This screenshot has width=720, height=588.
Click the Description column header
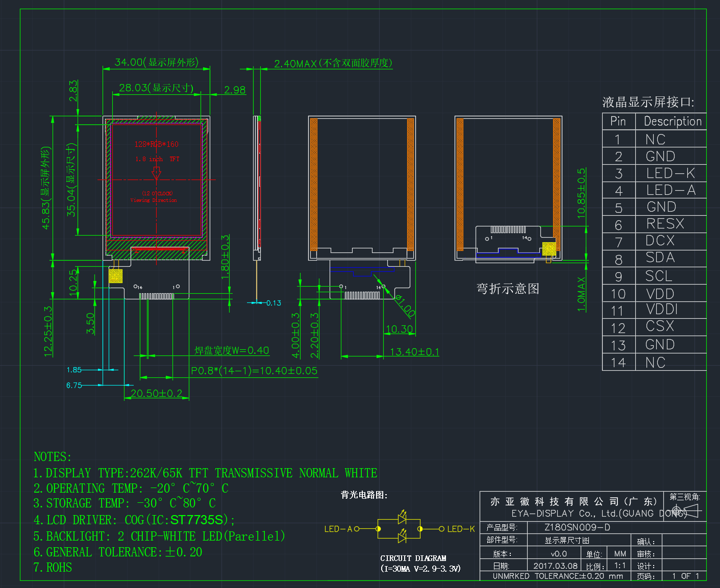coord(673,121)
